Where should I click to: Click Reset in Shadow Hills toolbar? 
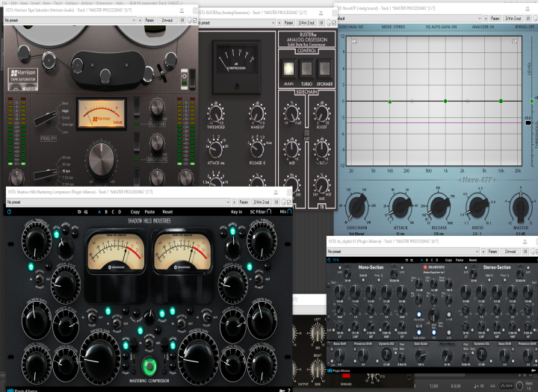coord(167,212)
